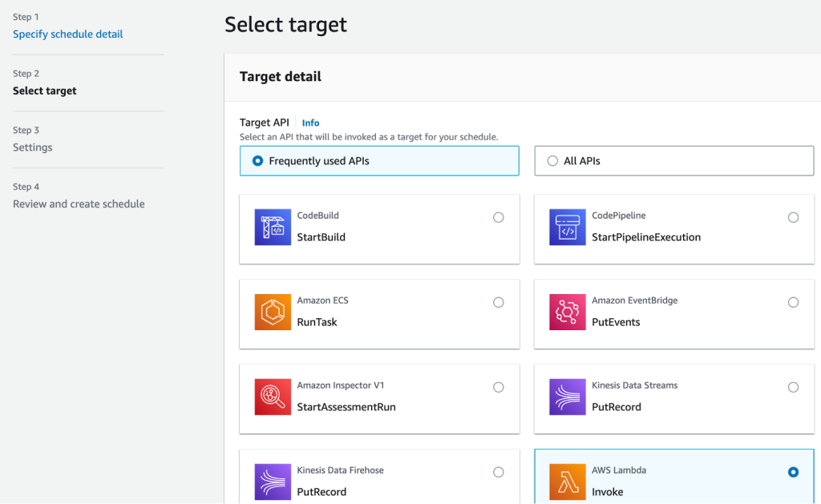Switch to the All APIs option
The width and height of the screenshot is (821, 504).
[552, 161]
